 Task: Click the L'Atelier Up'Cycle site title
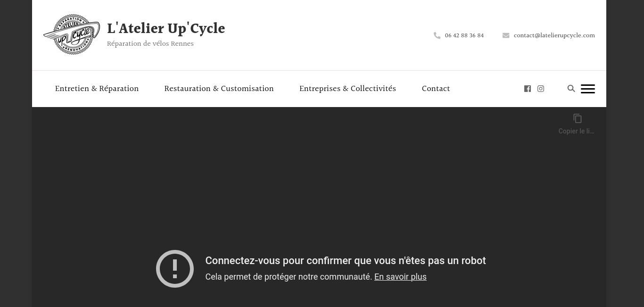click(x=166, y=28)
